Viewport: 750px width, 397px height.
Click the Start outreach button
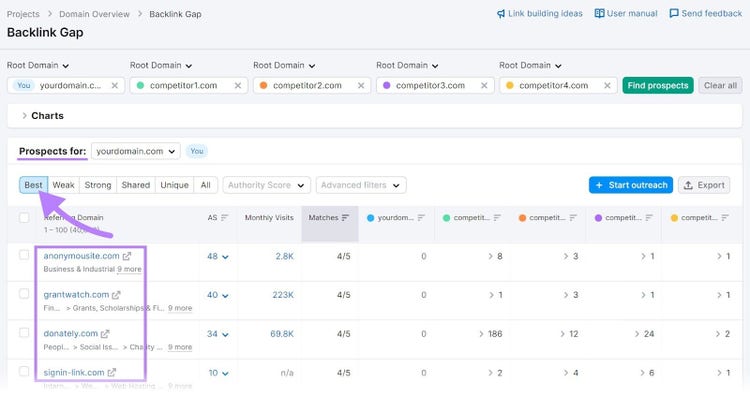631,185
